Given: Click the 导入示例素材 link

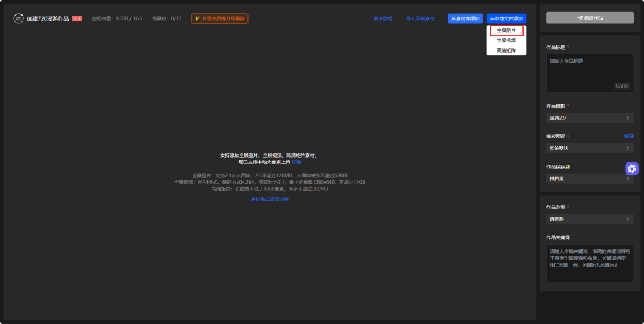Looking at the screenshot, I should tap(420, 18).
